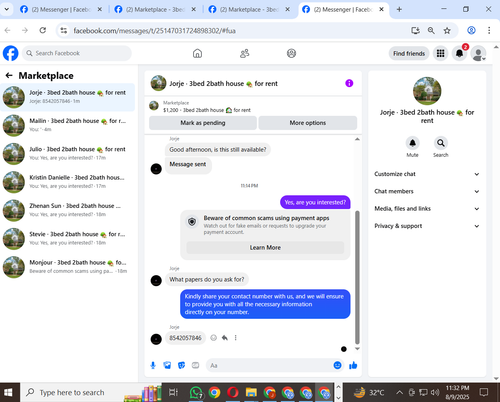Attach a photo file icon

pyautogui.click(x=167, y=365)
